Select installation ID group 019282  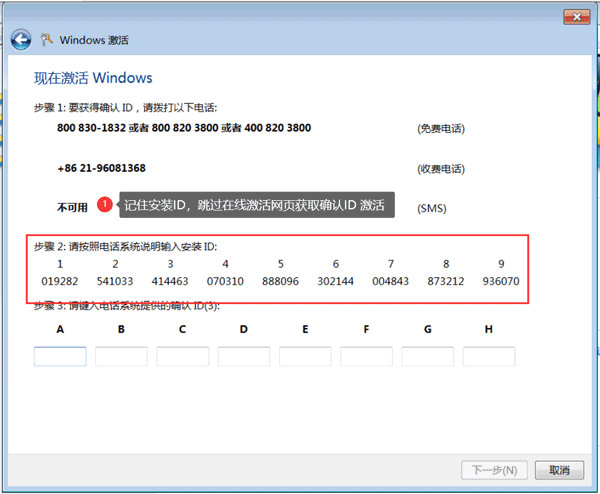pos(60,281)
